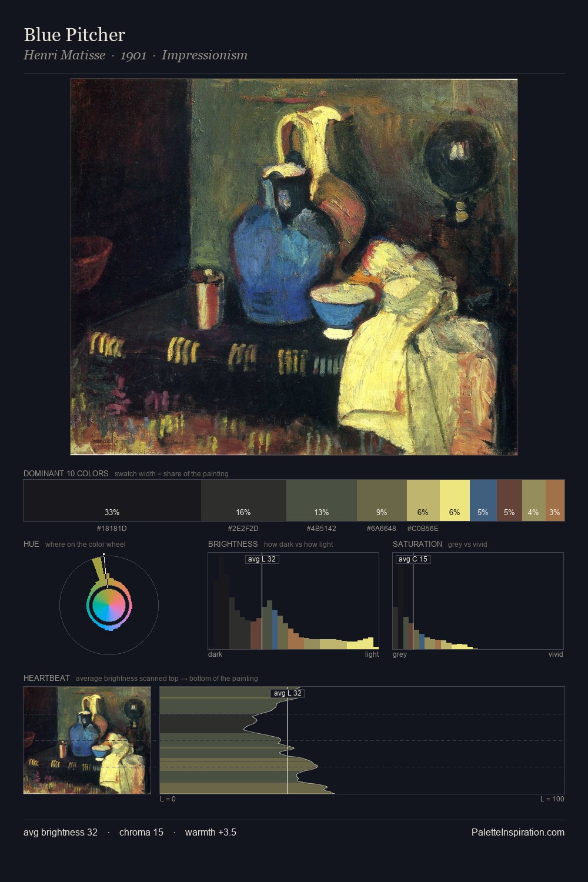Click the 'dark' brightness axis label

pos(215,654)
